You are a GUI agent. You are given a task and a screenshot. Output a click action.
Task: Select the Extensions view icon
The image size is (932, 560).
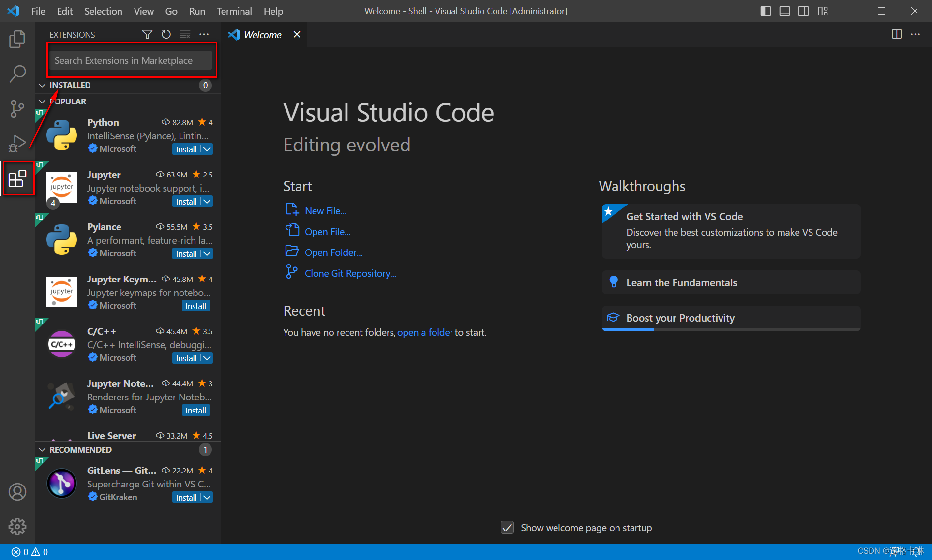[x=17, y=178]
